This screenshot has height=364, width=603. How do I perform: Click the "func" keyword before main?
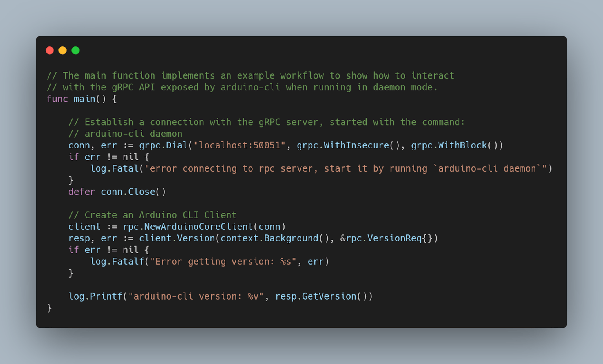tap(57, 99)
